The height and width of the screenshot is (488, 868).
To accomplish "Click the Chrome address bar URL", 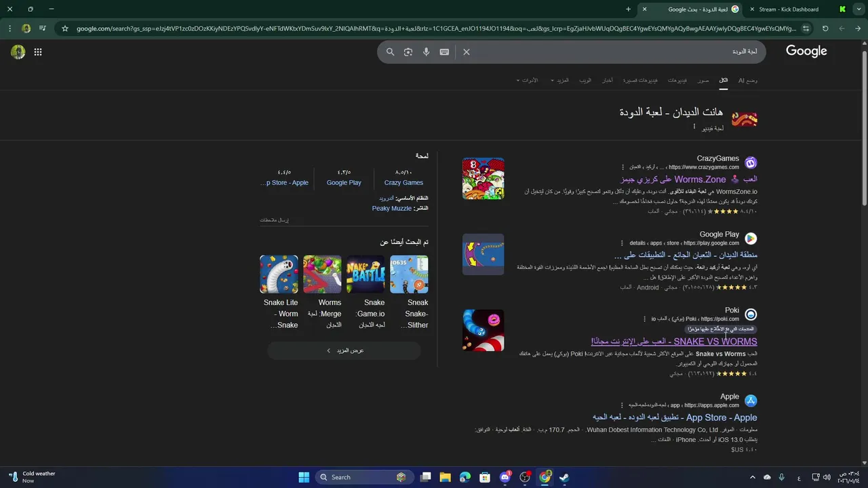I will (436, 28).
